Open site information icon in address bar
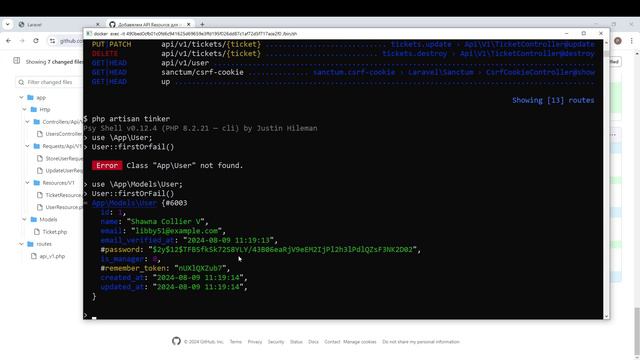This screenshot has width=640, height=360. (x=52, y=41)
